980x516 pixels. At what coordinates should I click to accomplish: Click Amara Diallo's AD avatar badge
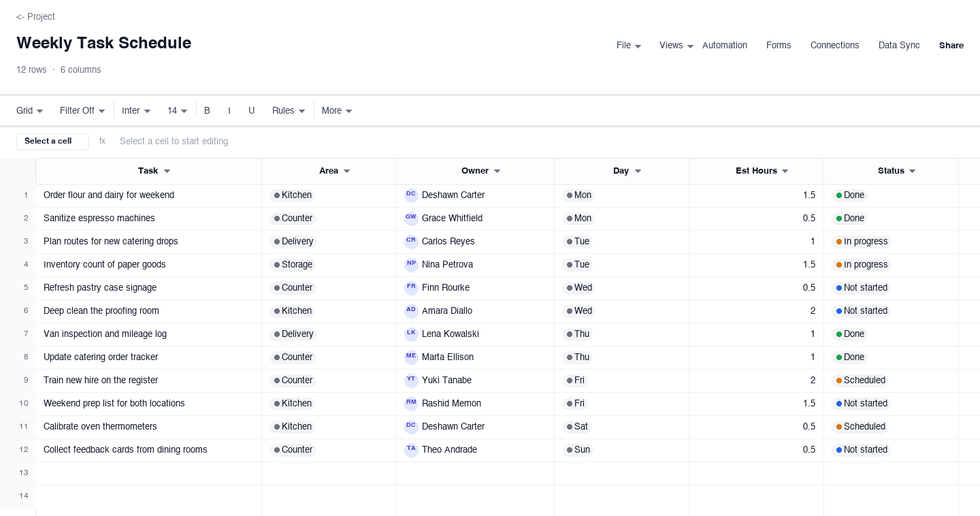pyautogui.click(x=411, y=310)
